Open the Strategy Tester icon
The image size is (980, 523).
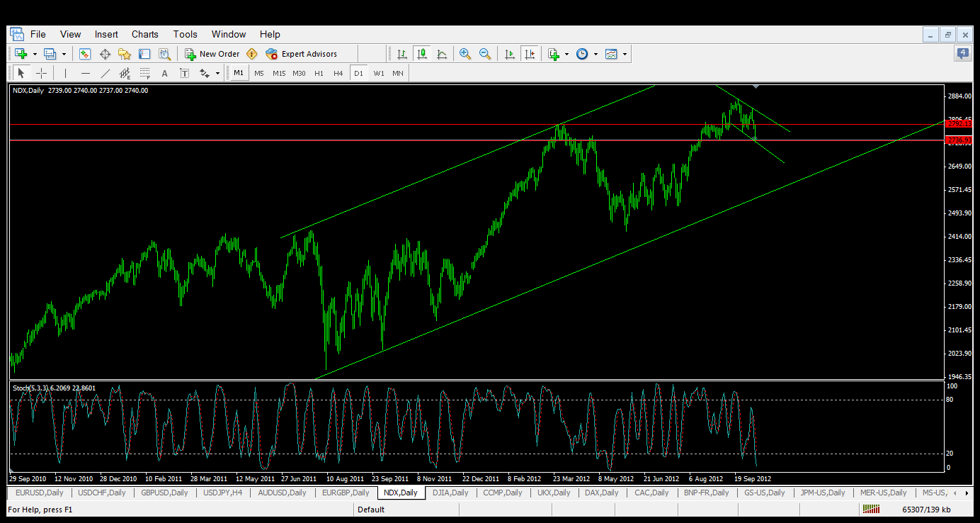(x=164, y=54)
